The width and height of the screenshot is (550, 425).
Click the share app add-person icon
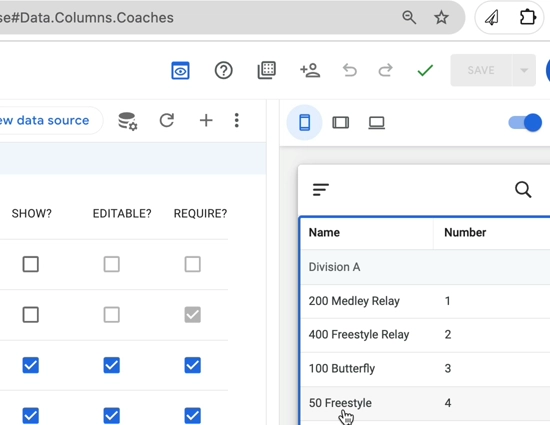point(310,70)
